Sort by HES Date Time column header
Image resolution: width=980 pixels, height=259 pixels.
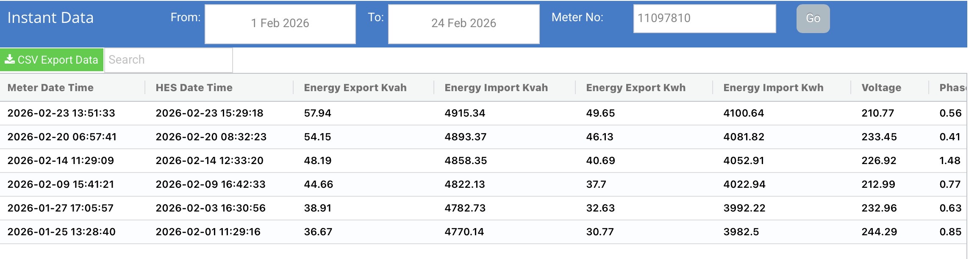click(x=194, y=88)
